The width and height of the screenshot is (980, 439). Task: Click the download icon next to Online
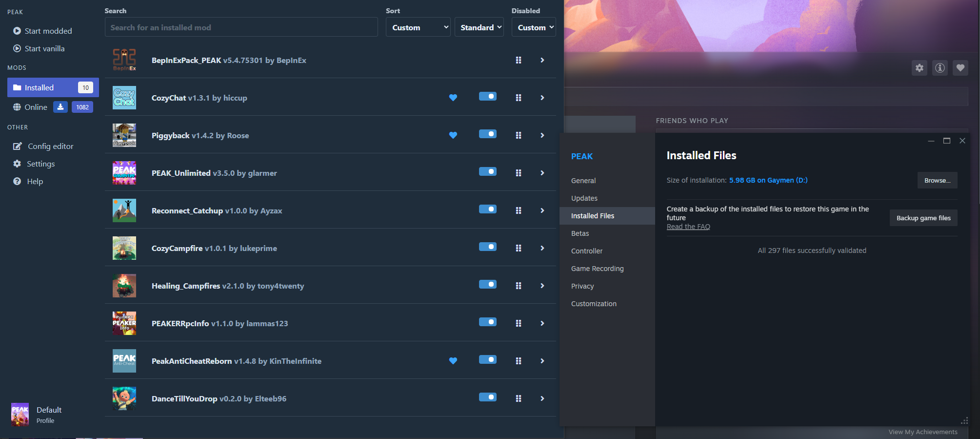coord(60,107)
